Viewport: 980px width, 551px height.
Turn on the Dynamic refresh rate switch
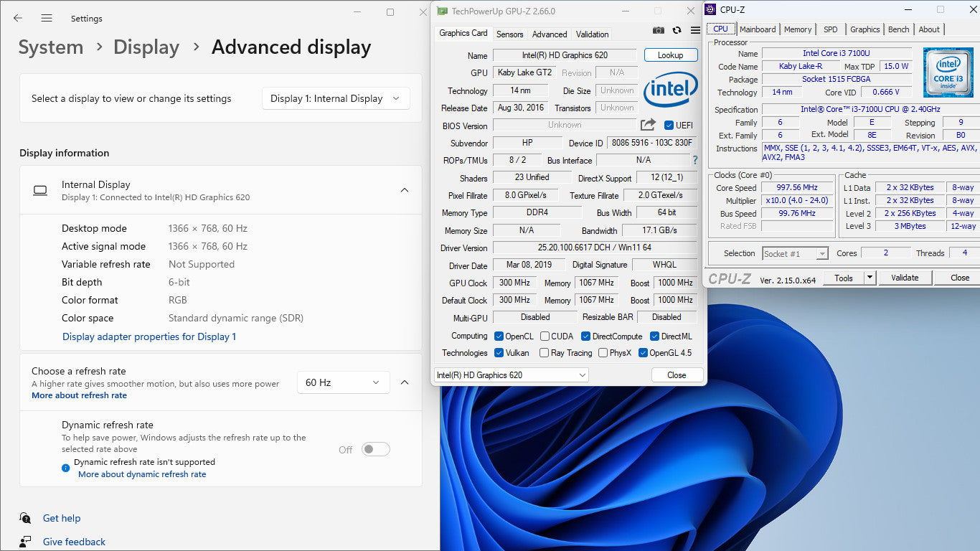click(x=375, y=449)
